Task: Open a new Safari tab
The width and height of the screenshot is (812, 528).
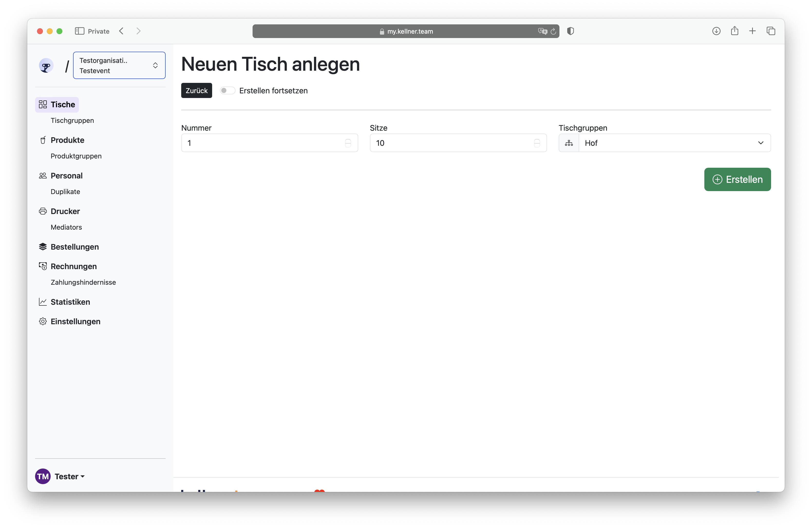Action: pos(752,31)
